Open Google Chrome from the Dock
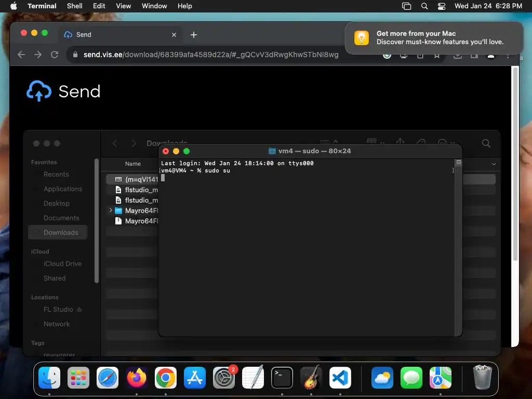Viewport: 532px width, 399px height. coord(166,378)
